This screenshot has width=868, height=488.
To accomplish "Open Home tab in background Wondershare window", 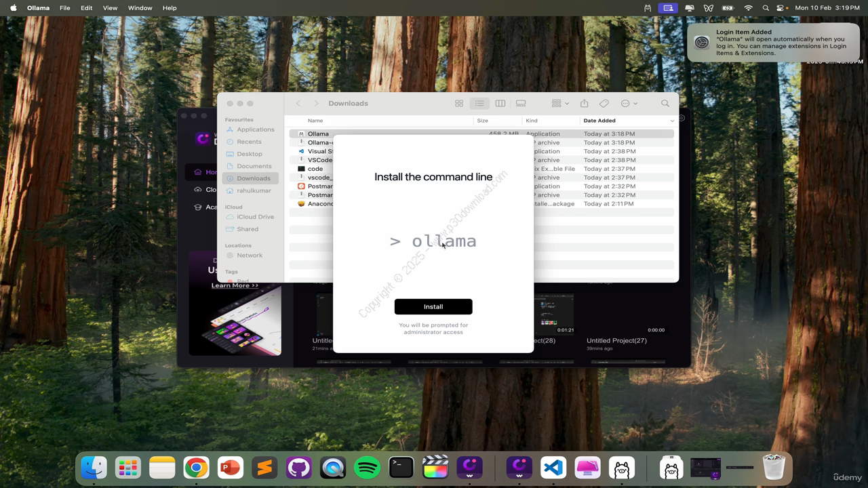I will [203, 172].
